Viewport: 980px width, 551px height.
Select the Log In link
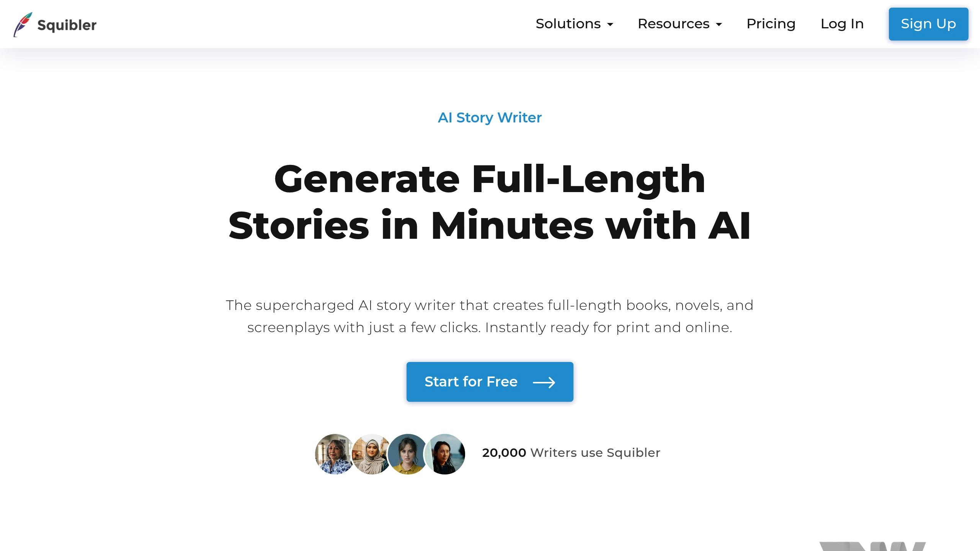pos(842,24)
